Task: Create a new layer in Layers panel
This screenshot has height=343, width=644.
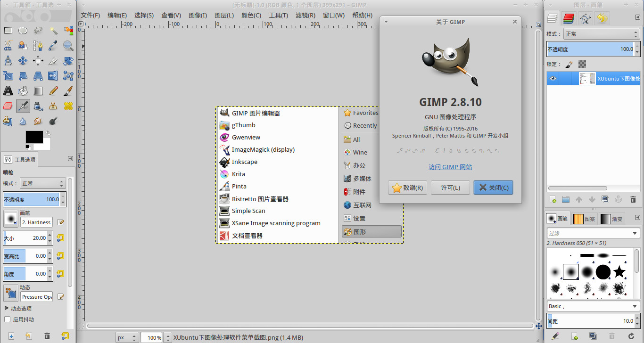Action: click(553, 200)
